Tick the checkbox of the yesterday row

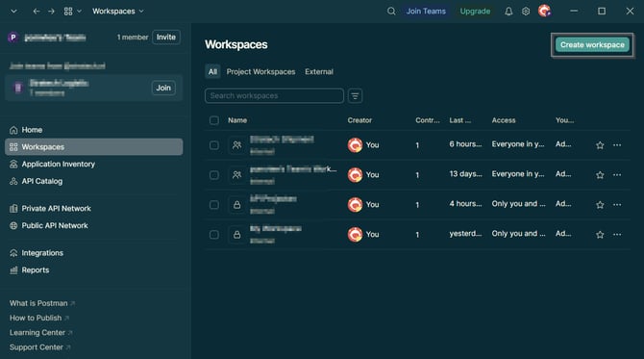tap(214, 235)
